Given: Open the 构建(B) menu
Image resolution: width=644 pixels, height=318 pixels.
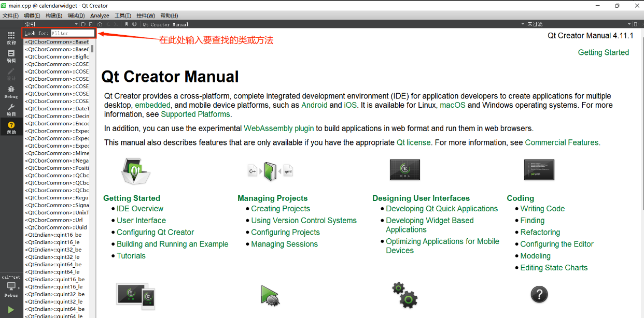Looking at the screenshot, I should [x=54, y=16].
